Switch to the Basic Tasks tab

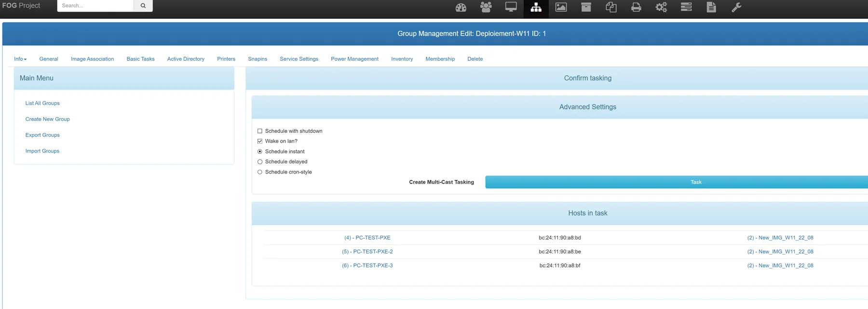[x=141, y=59]
